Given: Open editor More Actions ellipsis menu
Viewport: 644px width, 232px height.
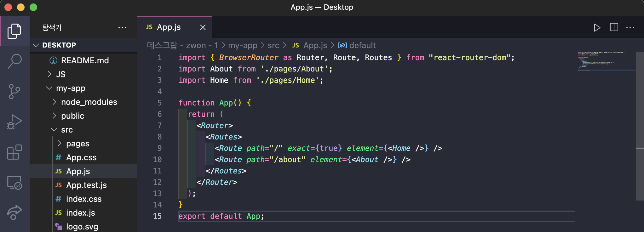Looking at the screenshot, I should point(630,27).
